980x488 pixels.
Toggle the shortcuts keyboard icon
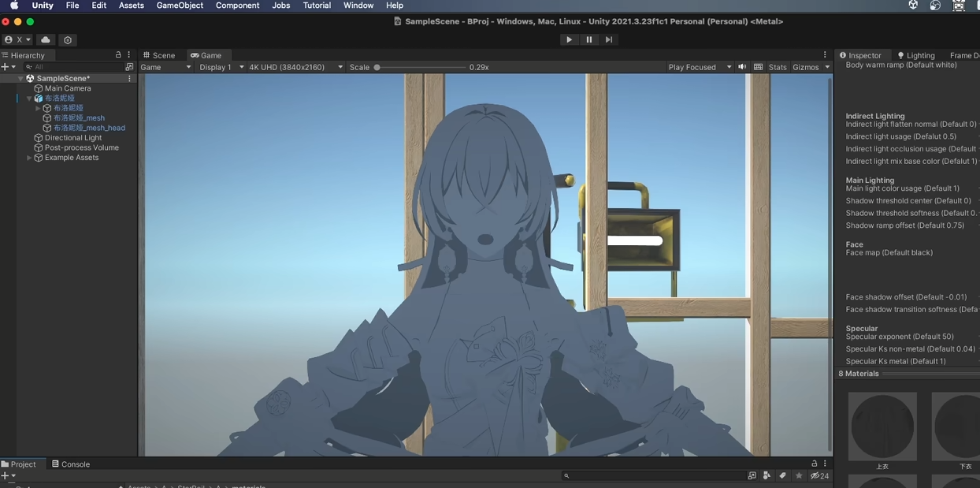click(758, 67)
